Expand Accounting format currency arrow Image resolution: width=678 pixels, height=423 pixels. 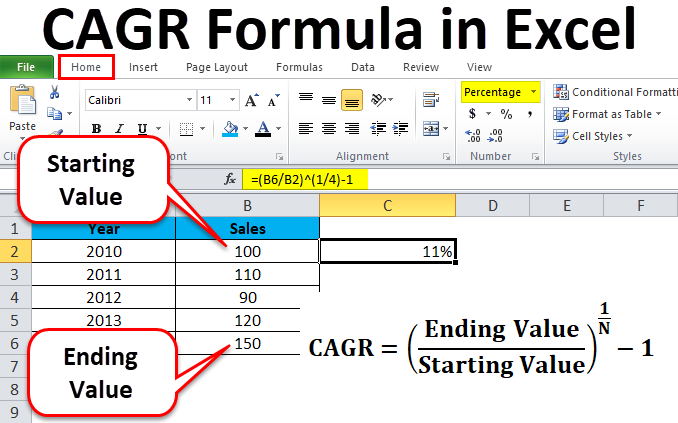coord(488,114)
